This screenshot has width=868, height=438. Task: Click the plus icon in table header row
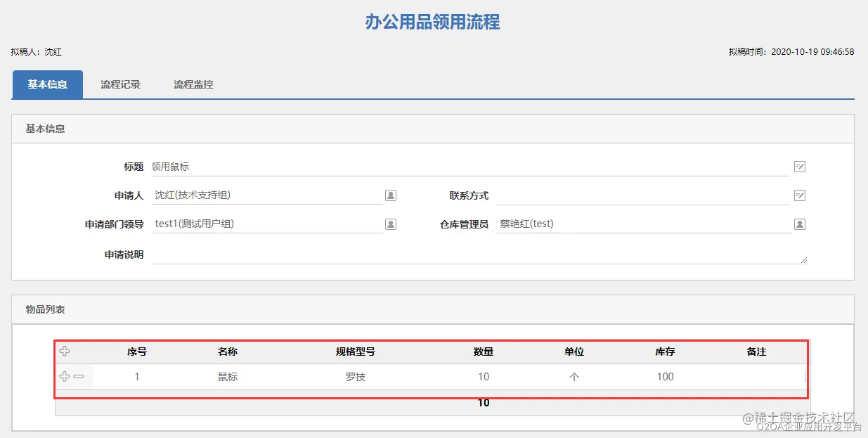click(65, 352)
